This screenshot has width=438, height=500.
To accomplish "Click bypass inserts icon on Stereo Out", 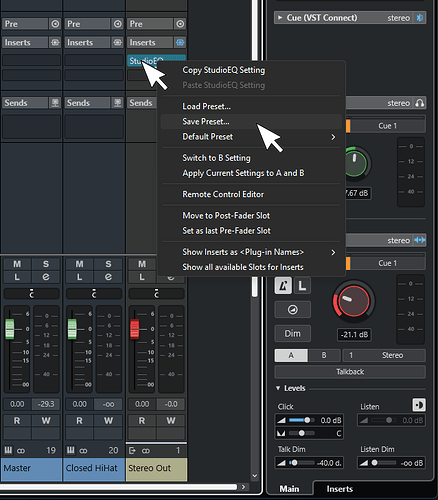I will click(180, 42).
